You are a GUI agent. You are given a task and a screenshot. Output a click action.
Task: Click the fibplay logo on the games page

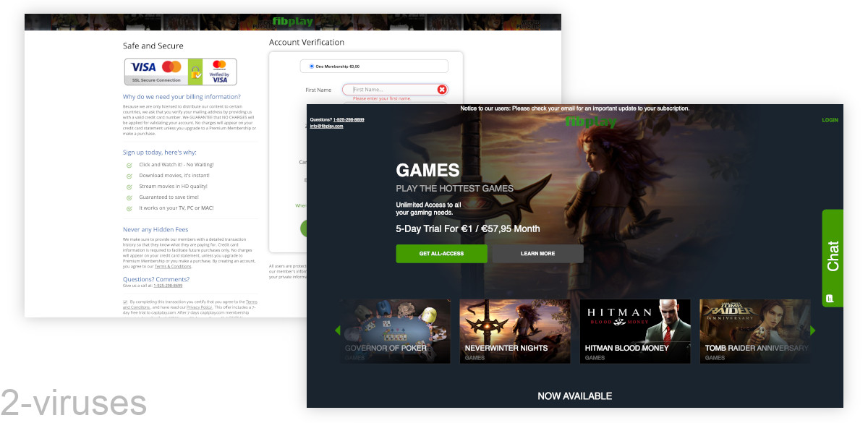591,122
